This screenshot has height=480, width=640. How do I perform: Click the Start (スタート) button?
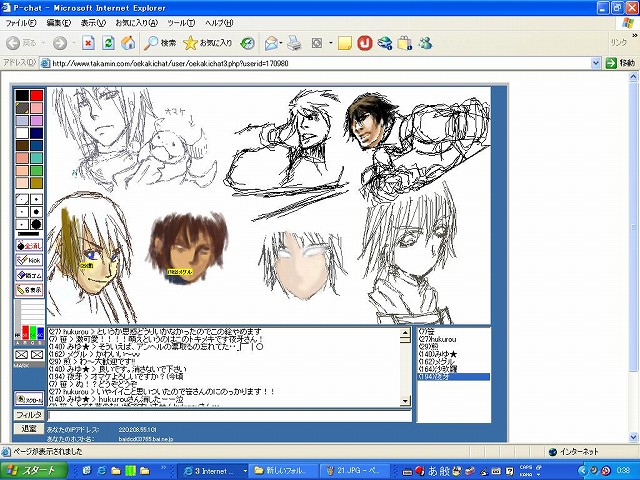point(33,471)
